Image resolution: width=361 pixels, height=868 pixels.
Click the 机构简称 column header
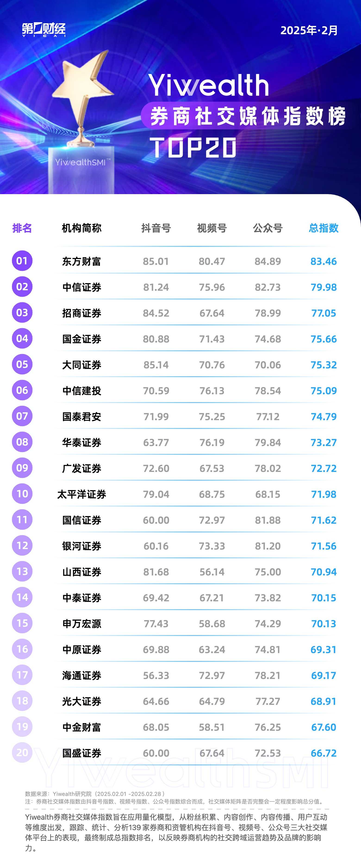coord(82,228)
